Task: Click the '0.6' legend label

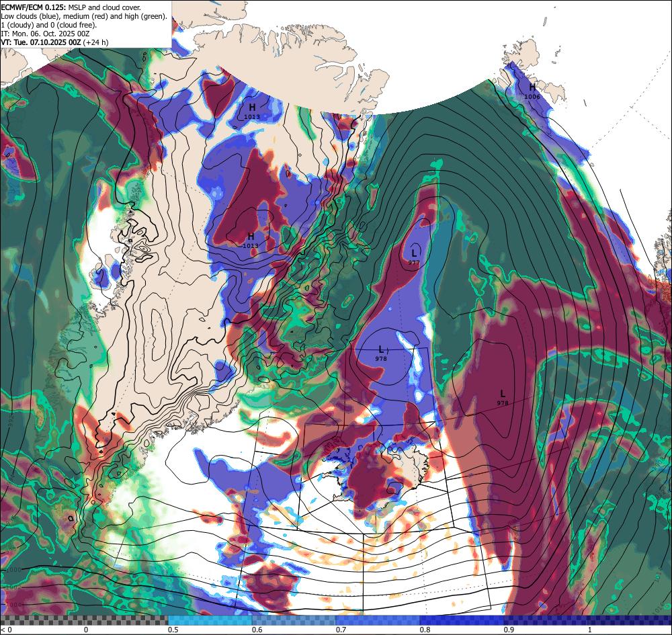Action: 257,630
